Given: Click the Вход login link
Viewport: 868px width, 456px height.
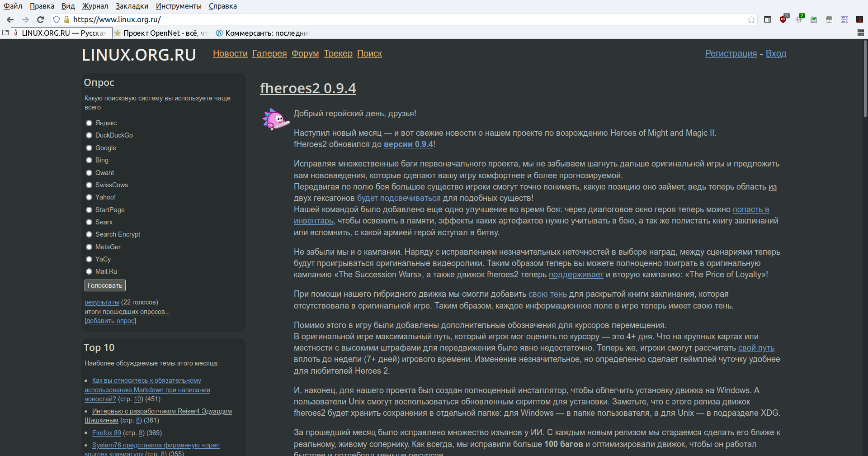Looking at the screenshot, I should pyautogui.click(x=776, y=53).
